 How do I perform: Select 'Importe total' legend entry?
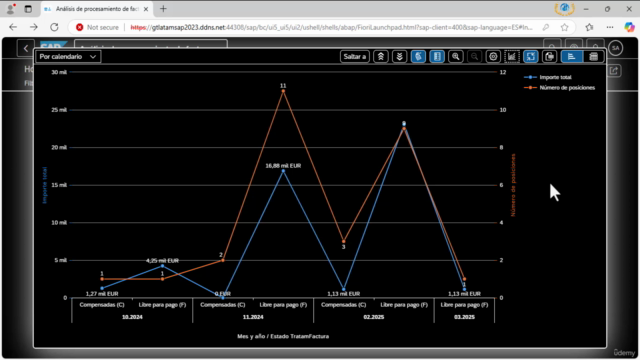coord(548,77)
